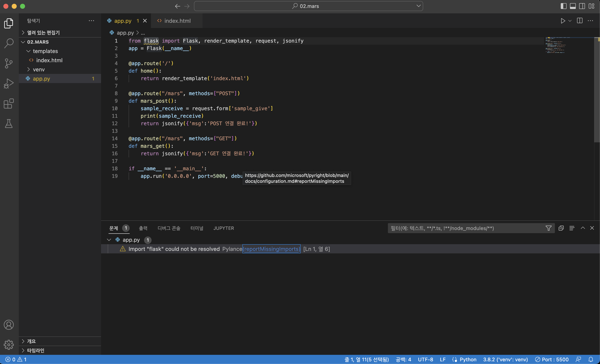Collapse the 02.MARS folder section

coord(60,42)
